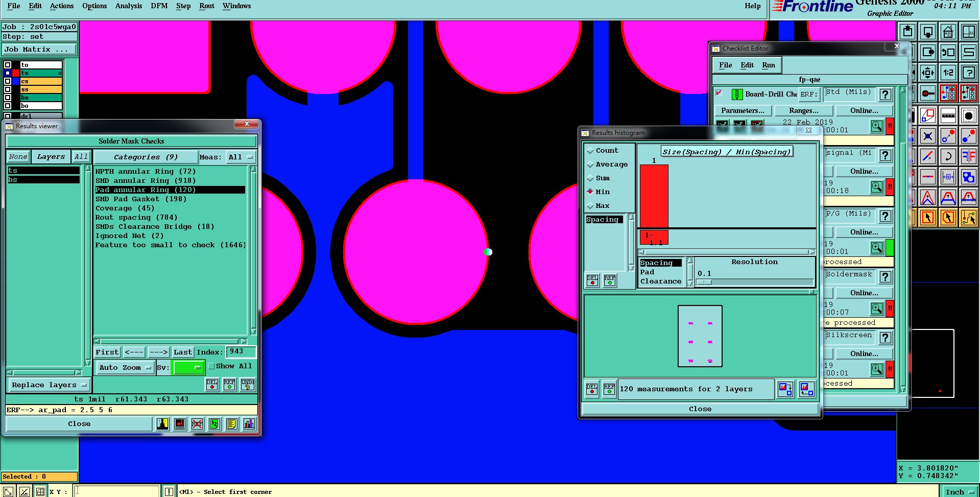Go to next result with ---> button
The width and height of the screenshot is (980, 497).
158,352
